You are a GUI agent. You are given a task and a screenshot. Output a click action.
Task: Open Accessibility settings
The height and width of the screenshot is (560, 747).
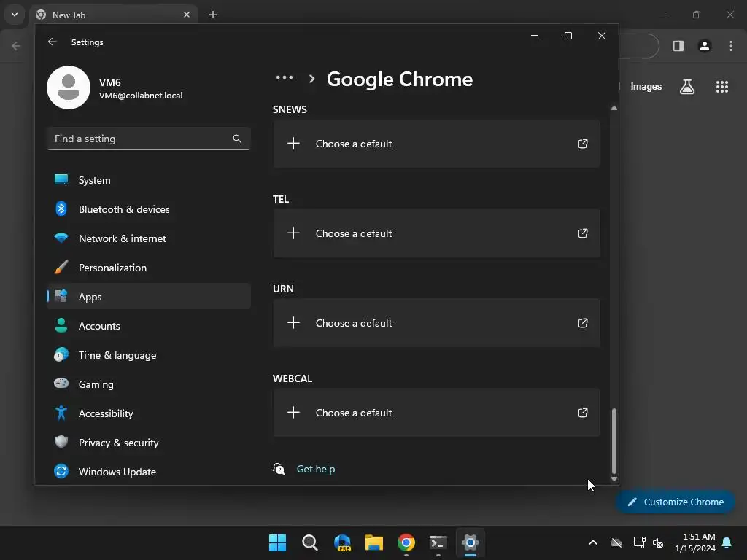pos(149,413)
